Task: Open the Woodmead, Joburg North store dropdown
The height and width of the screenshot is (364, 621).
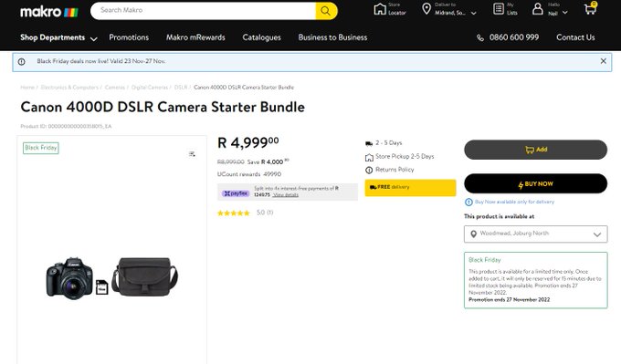Action: [x=535, y=234]
